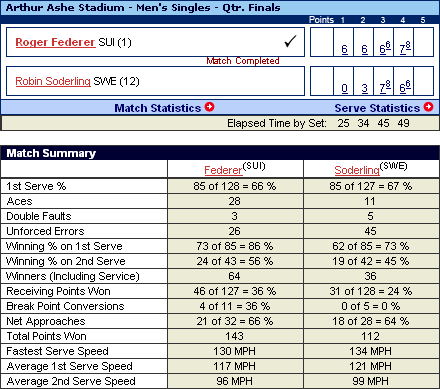Click Soderling's '0 of 5 = 0 %' value

[371, 306]
